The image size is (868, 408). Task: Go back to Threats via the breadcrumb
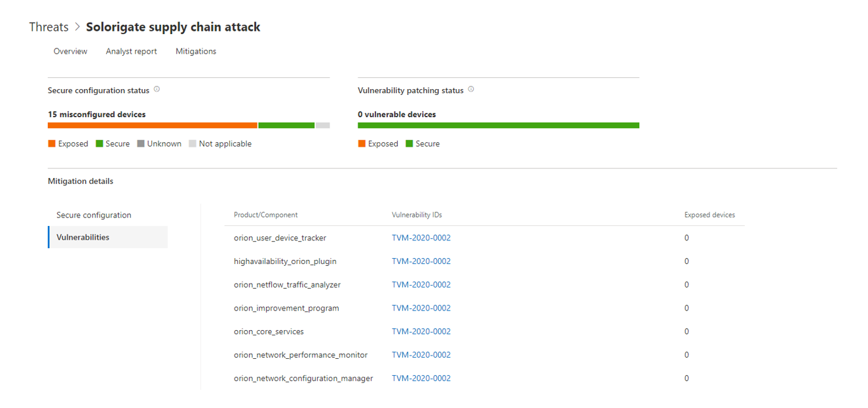48,27
